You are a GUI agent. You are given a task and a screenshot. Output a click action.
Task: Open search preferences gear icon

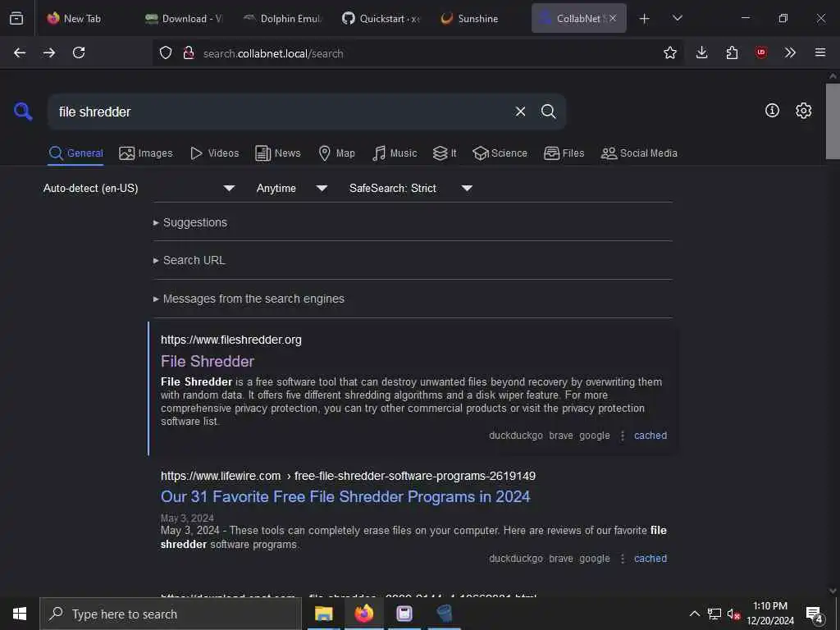coord(803,111)
